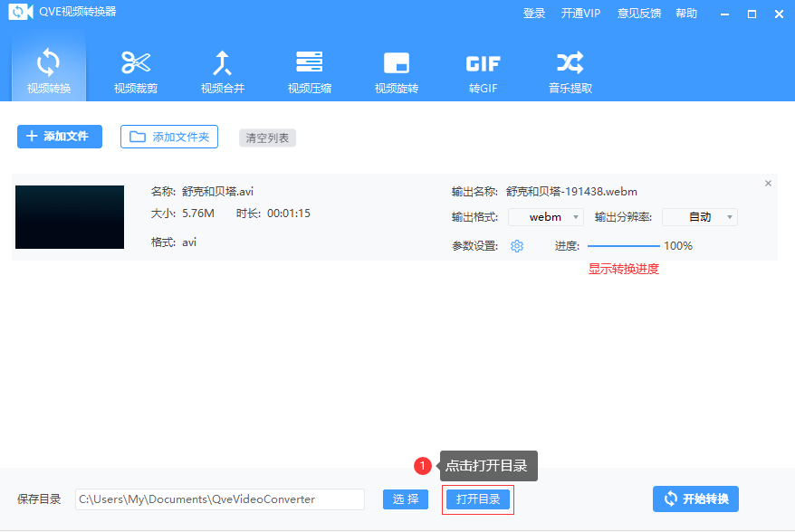
Task: Click the conversion progress bar
Action: (624, 246)
